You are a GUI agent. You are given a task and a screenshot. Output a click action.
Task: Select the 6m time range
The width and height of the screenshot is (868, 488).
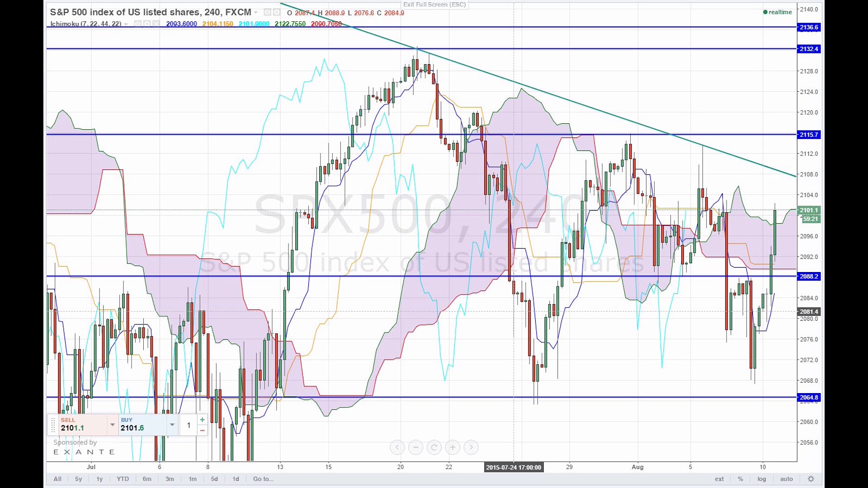point(147,479)
